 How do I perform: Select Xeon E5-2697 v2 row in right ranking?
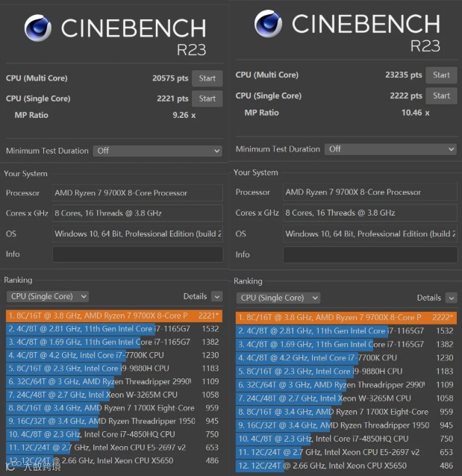coord(346,452)
